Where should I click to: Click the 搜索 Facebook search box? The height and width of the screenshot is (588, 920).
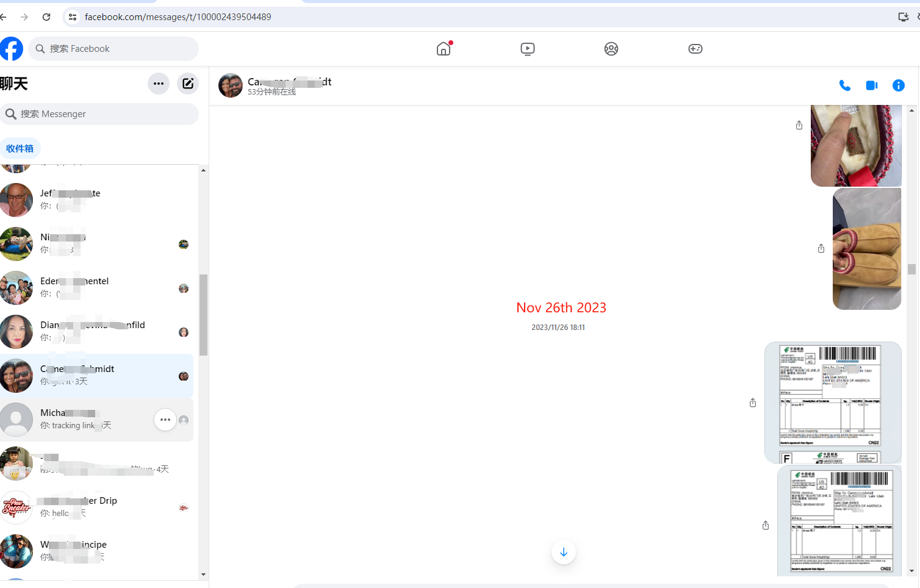point(116,49)
